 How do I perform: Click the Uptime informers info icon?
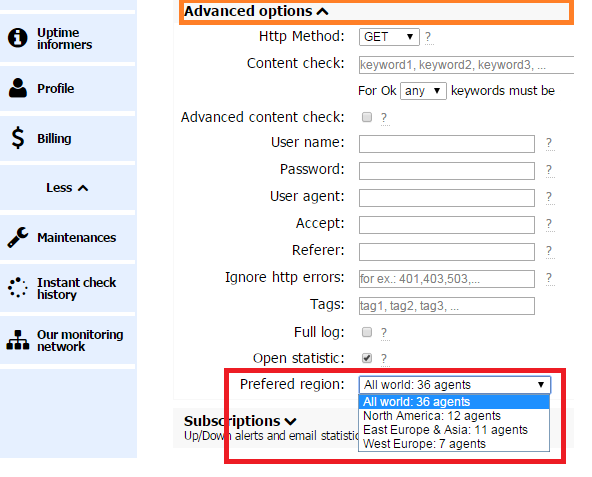click(x=18, y=38)
